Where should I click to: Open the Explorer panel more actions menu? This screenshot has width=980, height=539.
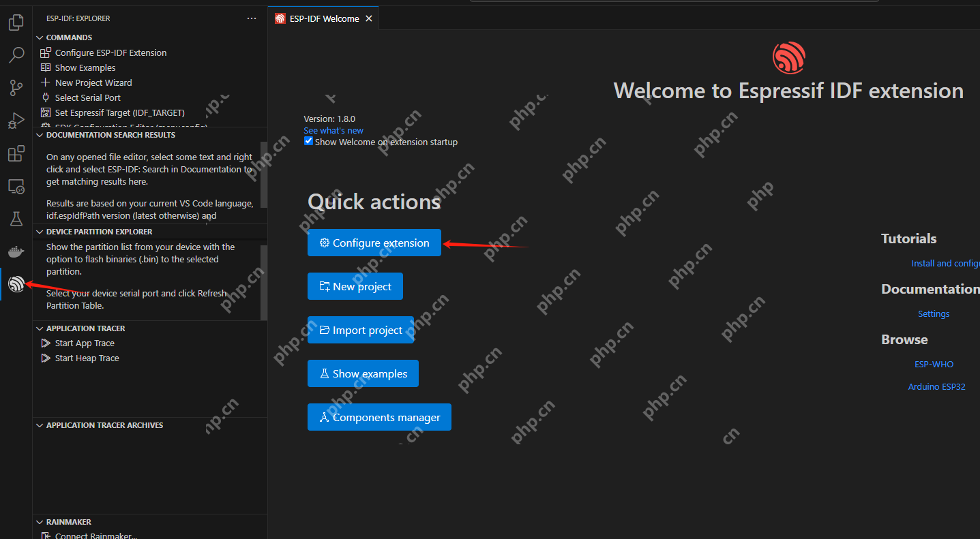pyautogui.click(x=251, y=18)
